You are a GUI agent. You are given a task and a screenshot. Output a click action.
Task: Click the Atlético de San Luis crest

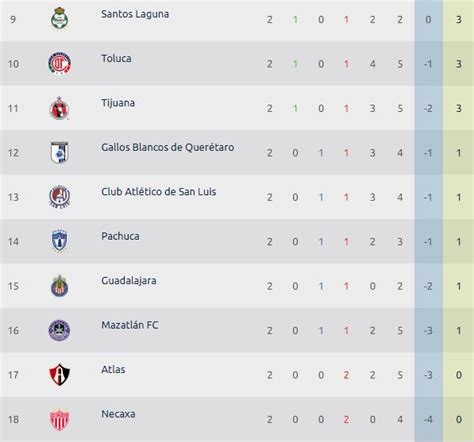click(x=60, y=197)
